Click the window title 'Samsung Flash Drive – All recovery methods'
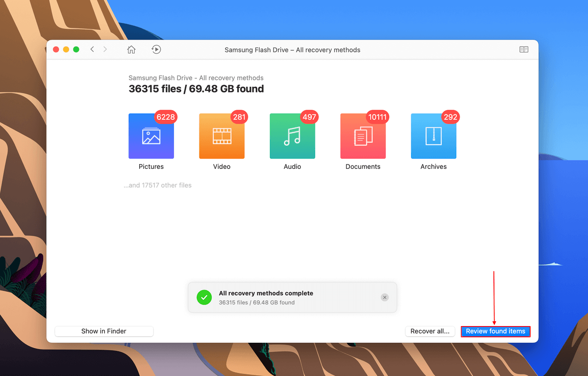Image resolution: width=588 pixels, height=376 pixels. click(x=293, y=50)
